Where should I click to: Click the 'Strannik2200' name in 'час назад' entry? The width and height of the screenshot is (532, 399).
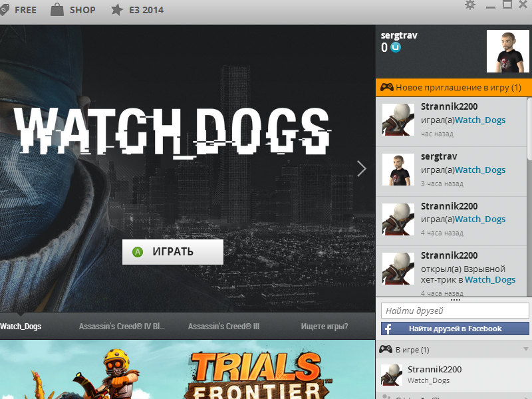point(450,106)
